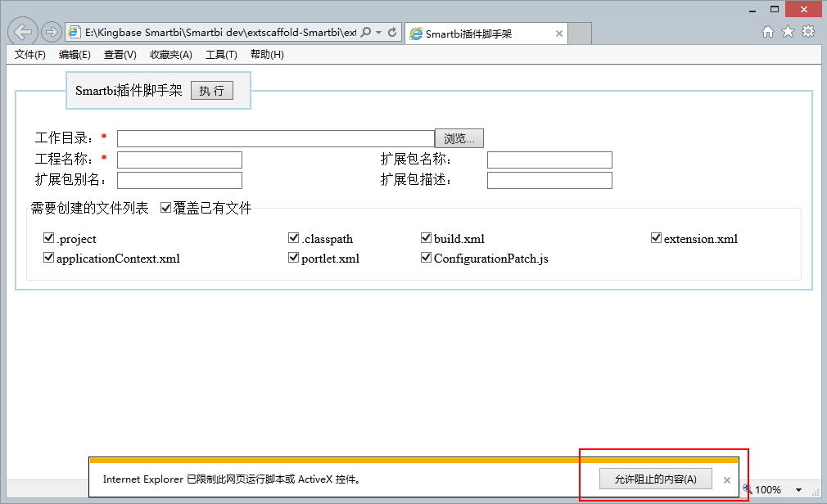Viewport: 827px width, 504px height.
Task: Open the 查看(V) menu
Action: click(120, 54)
